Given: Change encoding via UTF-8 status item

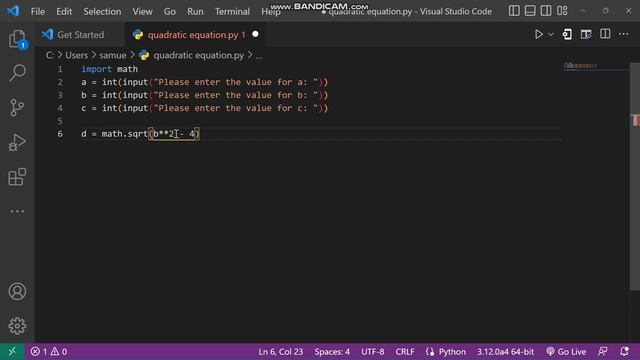Looking at the screenshot, I should (372, 351).
